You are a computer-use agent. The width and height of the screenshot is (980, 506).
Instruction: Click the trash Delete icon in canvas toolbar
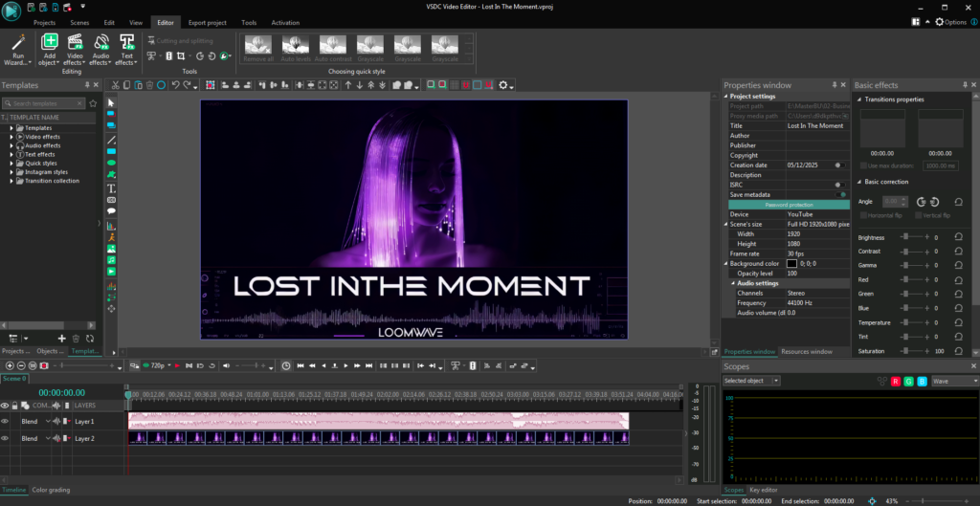(149, 85)
